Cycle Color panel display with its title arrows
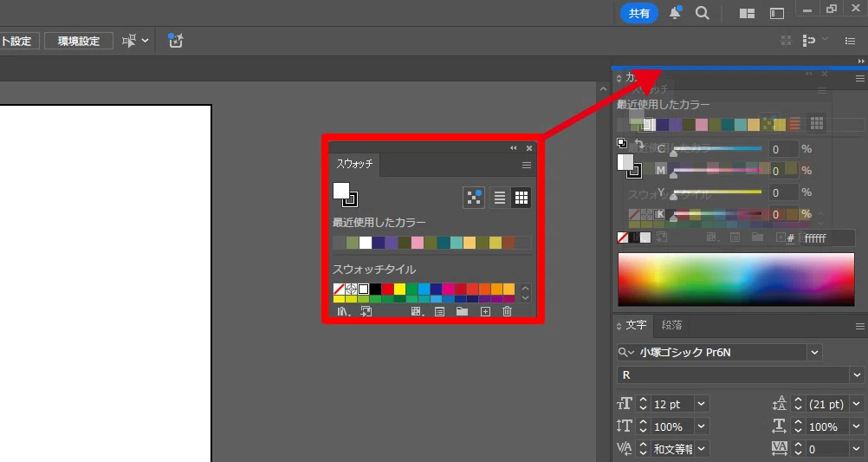Image resolution: width=868 pixels, height=462 pixels. coord(619,79)
